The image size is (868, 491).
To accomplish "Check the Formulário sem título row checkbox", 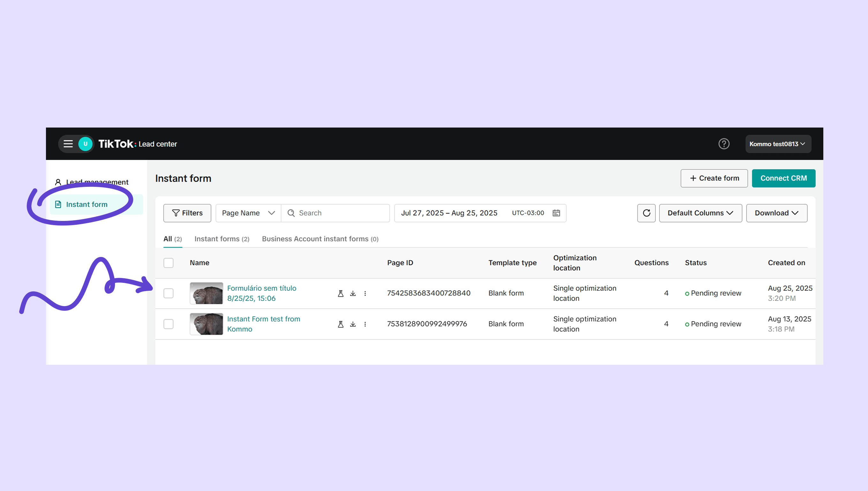I will 168,293.
